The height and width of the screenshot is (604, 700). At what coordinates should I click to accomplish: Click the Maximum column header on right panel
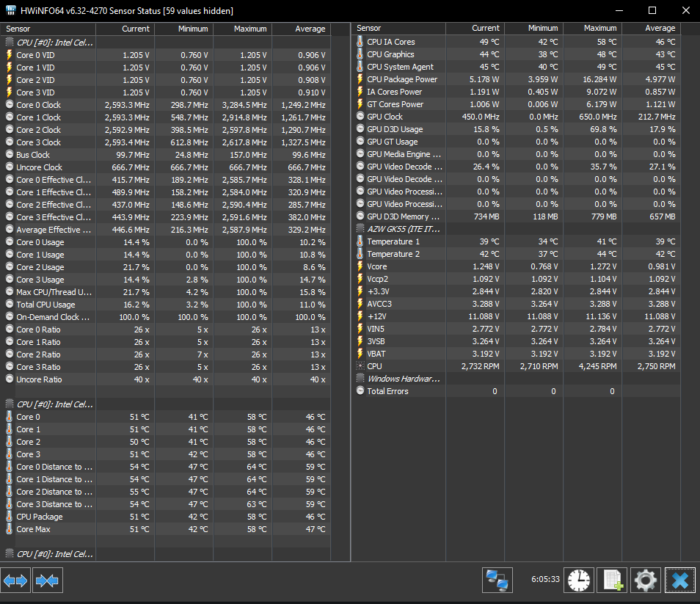(x=599, y=28)
